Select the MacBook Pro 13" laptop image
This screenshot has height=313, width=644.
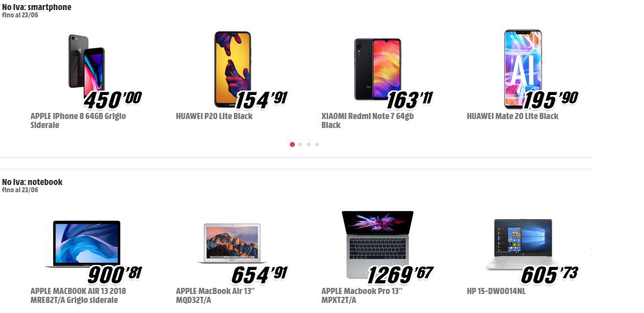point(378,244)
